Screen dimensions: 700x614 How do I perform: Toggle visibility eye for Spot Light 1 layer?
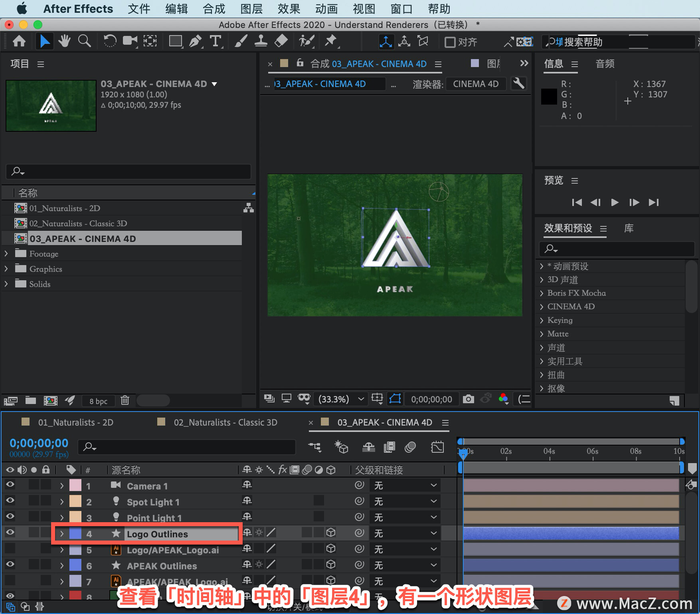[x=10, y=501]
